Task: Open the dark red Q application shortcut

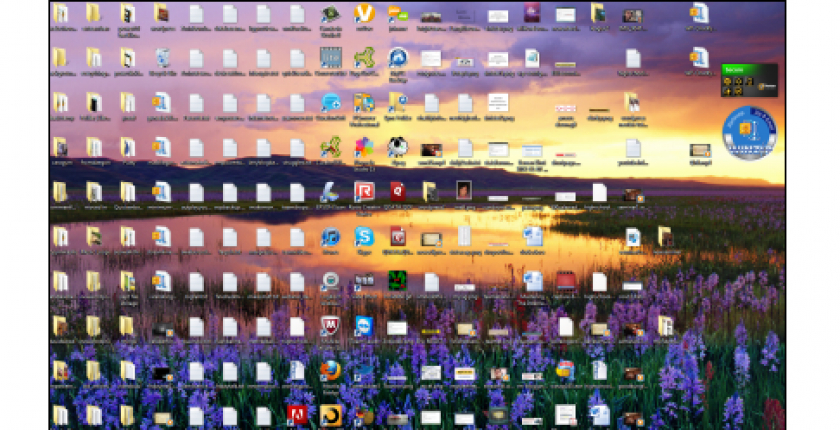Action: pos(398,192)
